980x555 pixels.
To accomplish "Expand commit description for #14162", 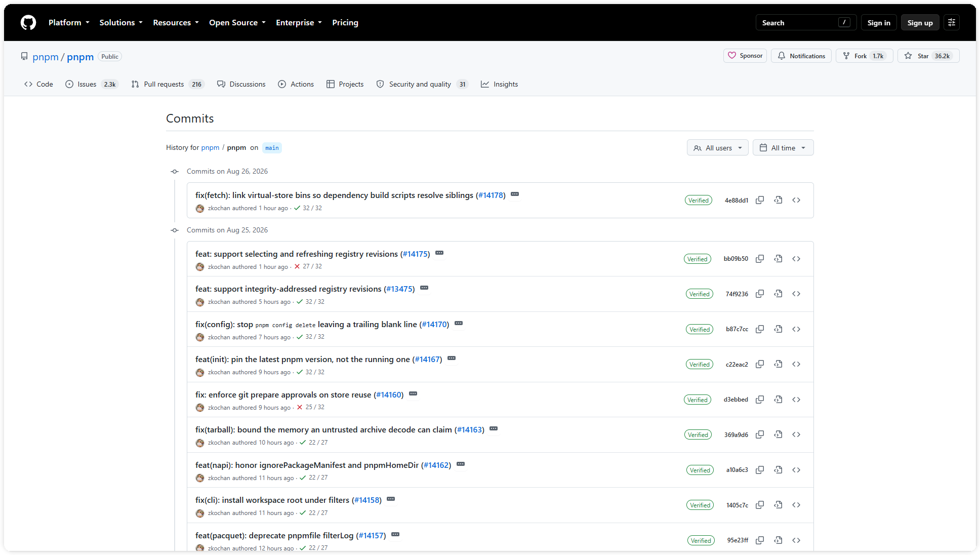I will [461, 464].
